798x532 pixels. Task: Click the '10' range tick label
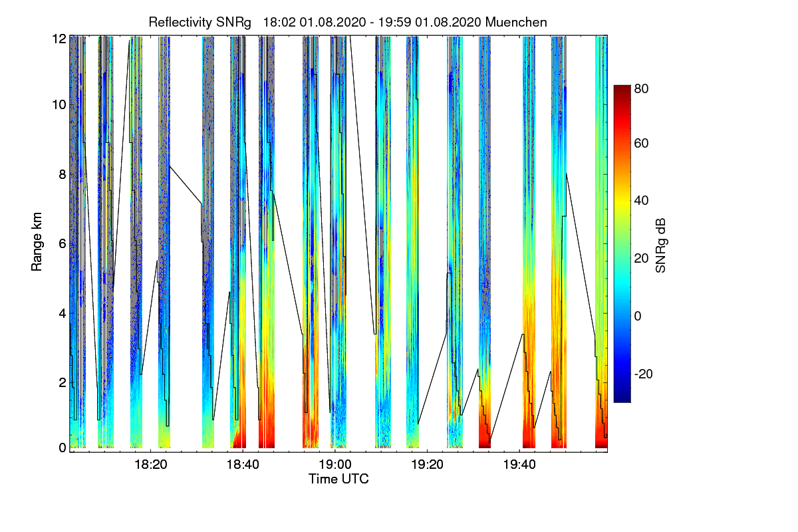(x=59, y=105)
